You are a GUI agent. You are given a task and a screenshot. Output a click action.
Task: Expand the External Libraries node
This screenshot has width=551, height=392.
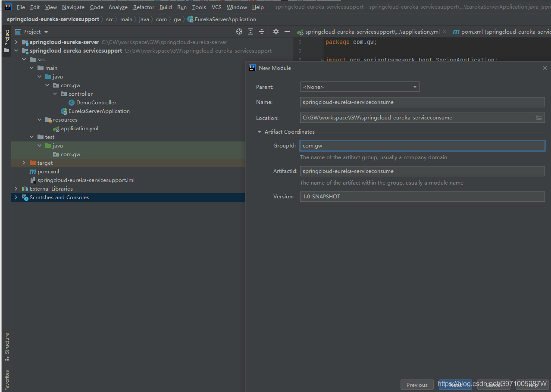(x=16, y=188)
